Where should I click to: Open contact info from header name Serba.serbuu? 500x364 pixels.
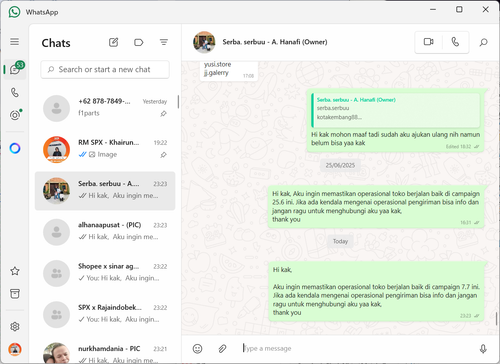(x=275, y=42)
